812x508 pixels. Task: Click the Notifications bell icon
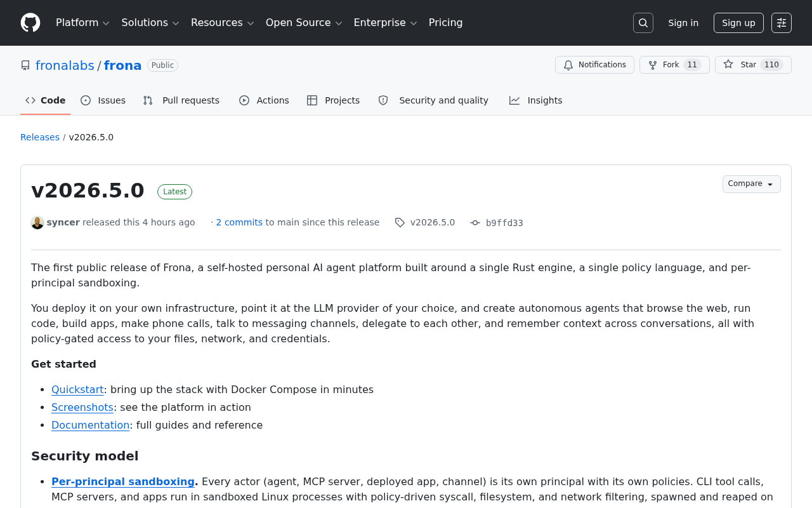568,65
